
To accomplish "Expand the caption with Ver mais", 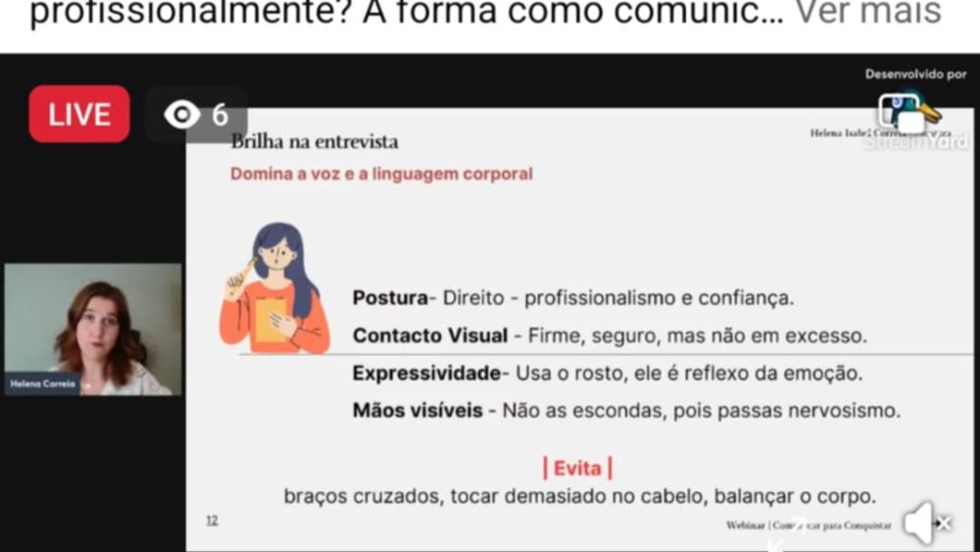I will [867, 12].
